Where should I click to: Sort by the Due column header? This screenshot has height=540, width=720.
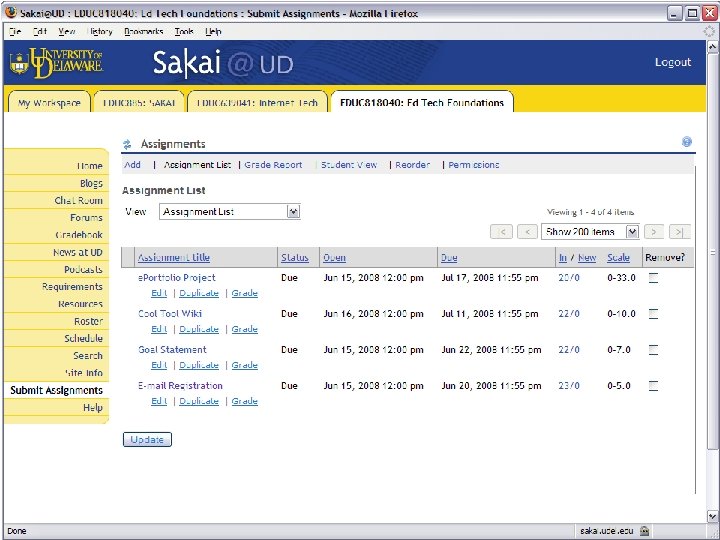tap(449, 258)
